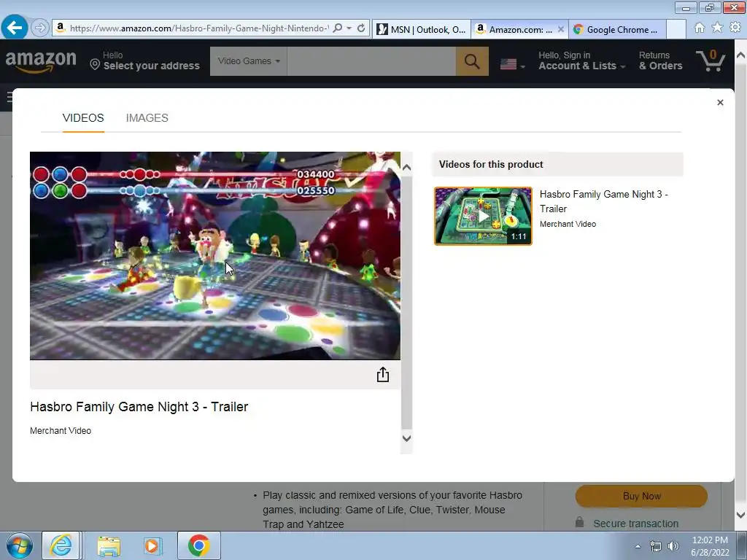Open the shopping cart icon

pyautogui.click(x=711, y=61)
